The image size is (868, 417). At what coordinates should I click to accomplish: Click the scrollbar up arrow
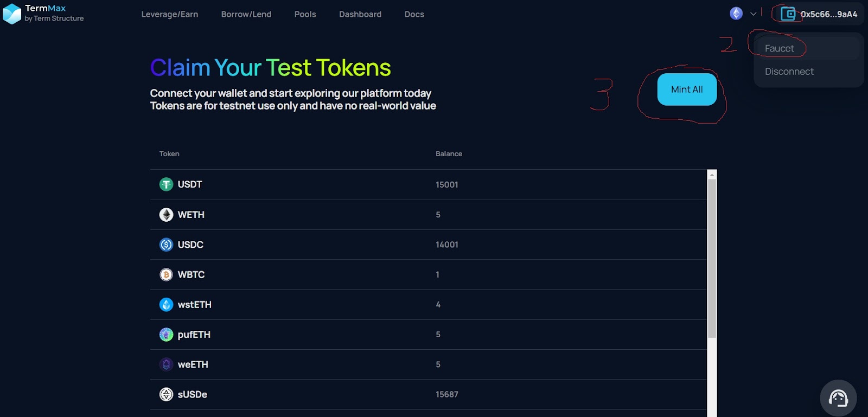pyautogui.click(x=712, y=175)
